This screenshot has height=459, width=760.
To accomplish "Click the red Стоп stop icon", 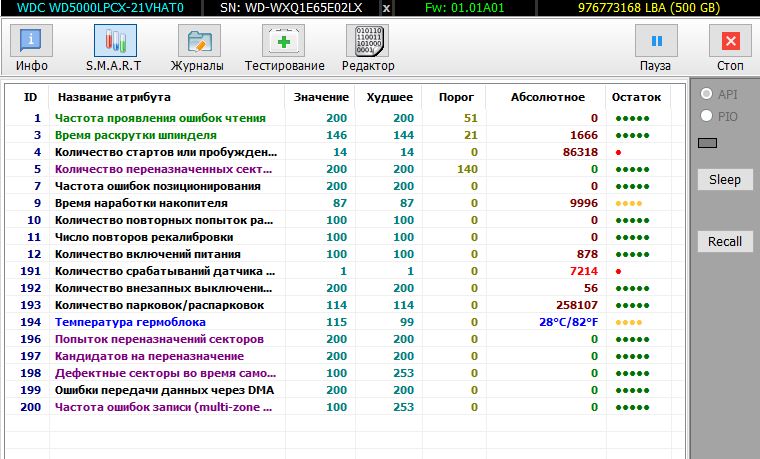I will (730, 41).
